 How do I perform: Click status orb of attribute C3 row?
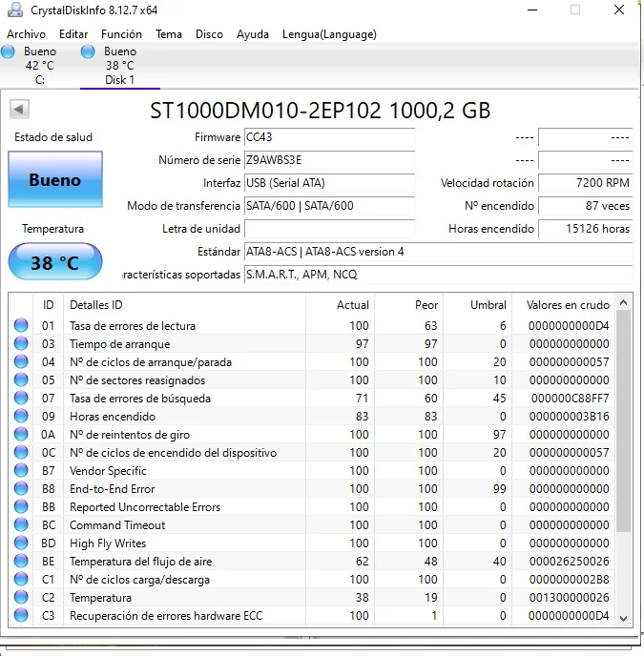pyautogui.click(x=21, y=615)
